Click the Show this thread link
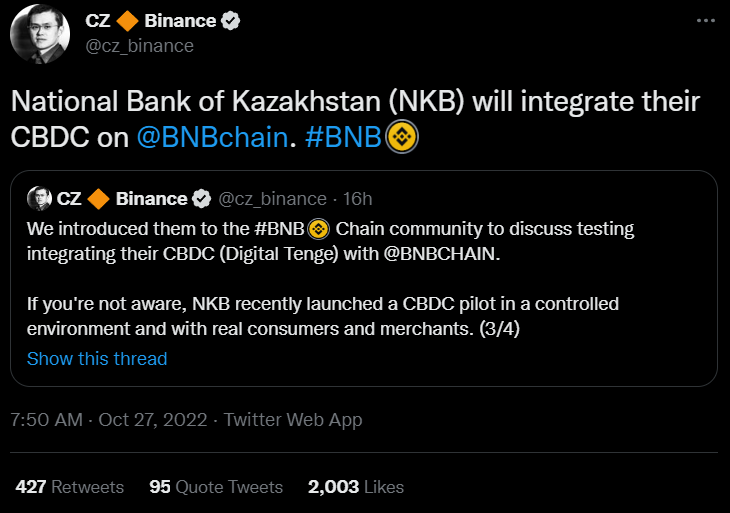This screenshot has width=730, height=513. [x=97, y=358]
